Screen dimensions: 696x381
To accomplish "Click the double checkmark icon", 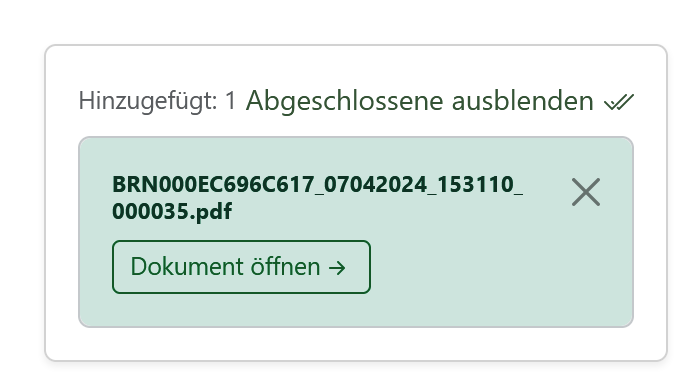I will tap(619, 102).
